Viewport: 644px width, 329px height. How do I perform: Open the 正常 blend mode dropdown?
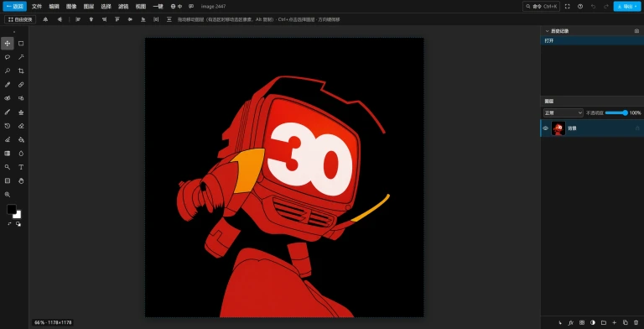[x=563, y=112]
